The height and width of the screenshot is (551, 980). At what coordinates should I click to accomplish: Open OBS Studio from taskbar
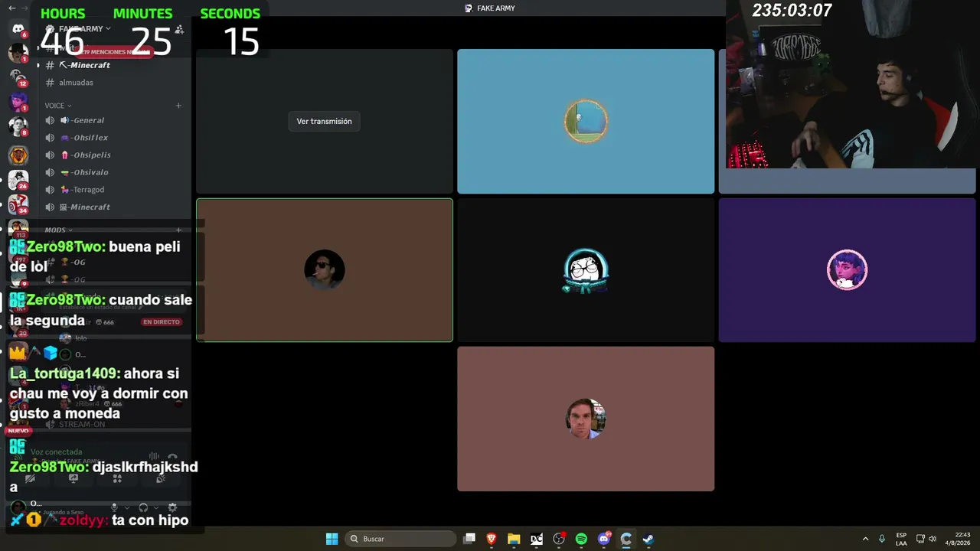click(559, 539)
